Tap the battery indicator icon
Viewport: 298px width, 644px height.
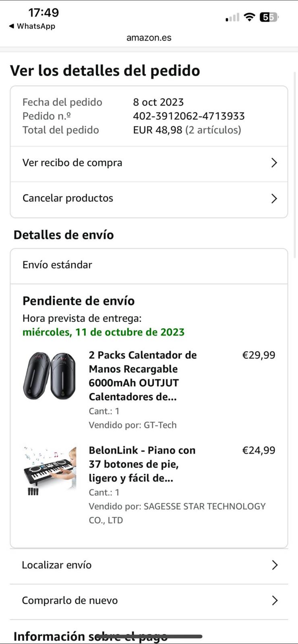point(269,17)
